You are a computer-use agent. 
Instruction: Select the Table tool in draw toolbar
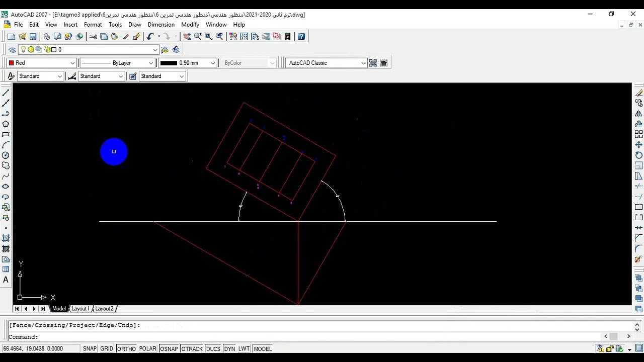coord(6,269)
